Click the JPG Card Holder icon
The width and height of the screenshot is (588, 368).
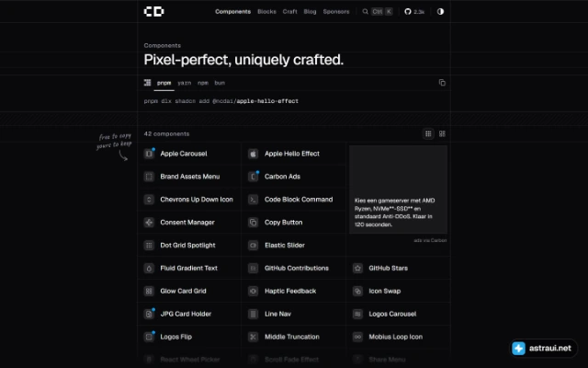149,314
